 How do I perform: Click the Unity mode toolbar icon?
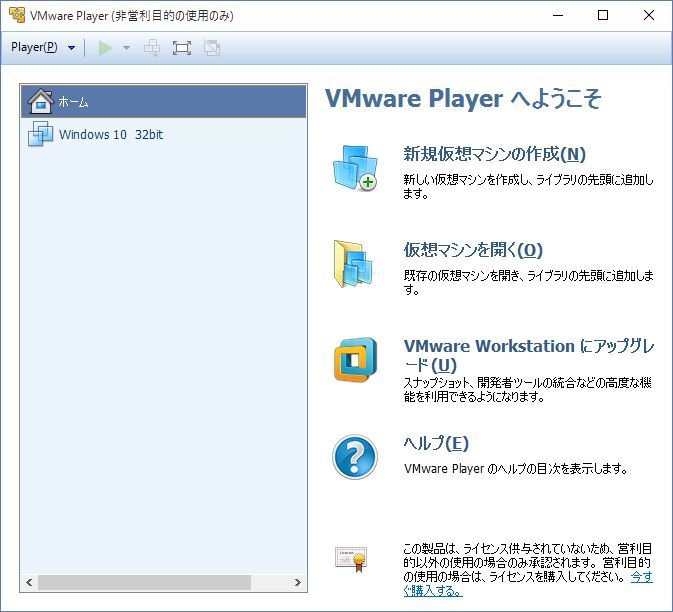[x=211, y=48]
